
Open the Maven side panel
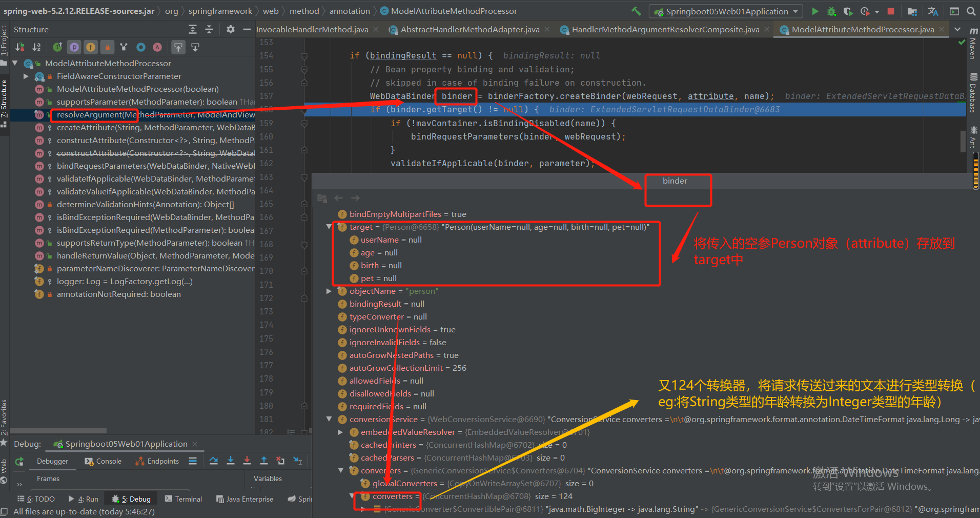(x=973, y=43)
